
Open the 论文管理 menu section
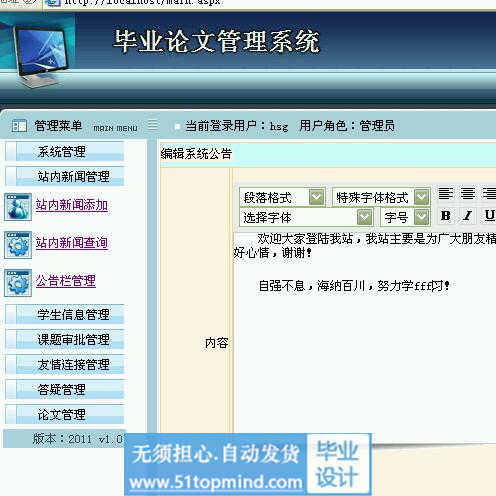(x=65, y=414)
